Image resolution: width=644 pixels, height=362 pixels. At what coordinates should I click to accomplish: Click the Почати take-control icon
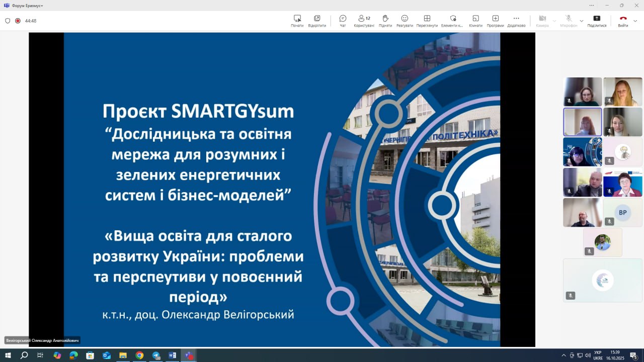(x=297, y=21)
